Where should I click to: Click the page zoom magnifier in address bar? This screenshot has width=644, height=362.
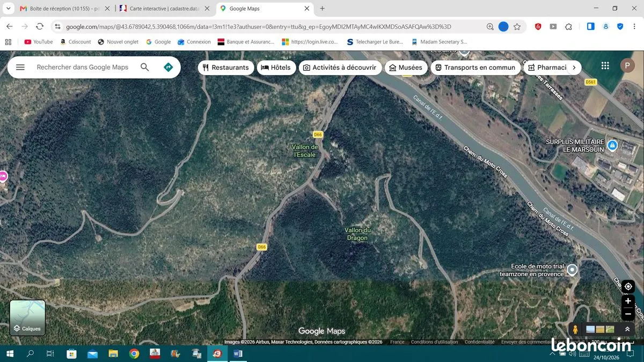coord(490,26)
